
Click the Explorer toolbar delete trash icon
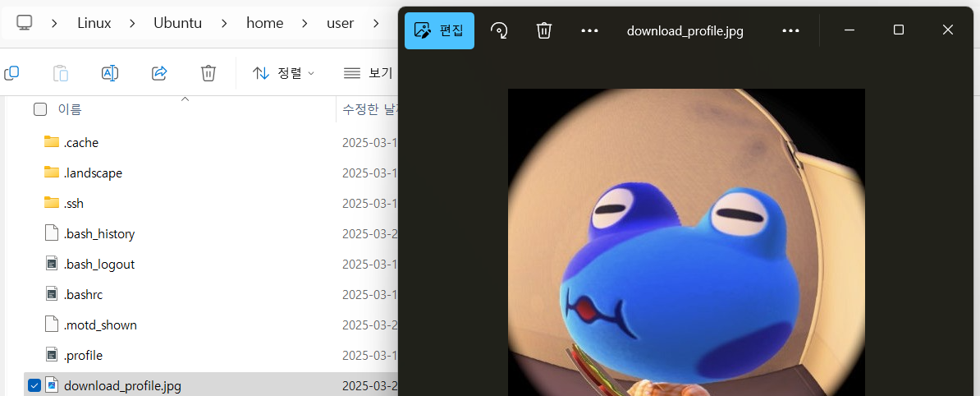208,73
